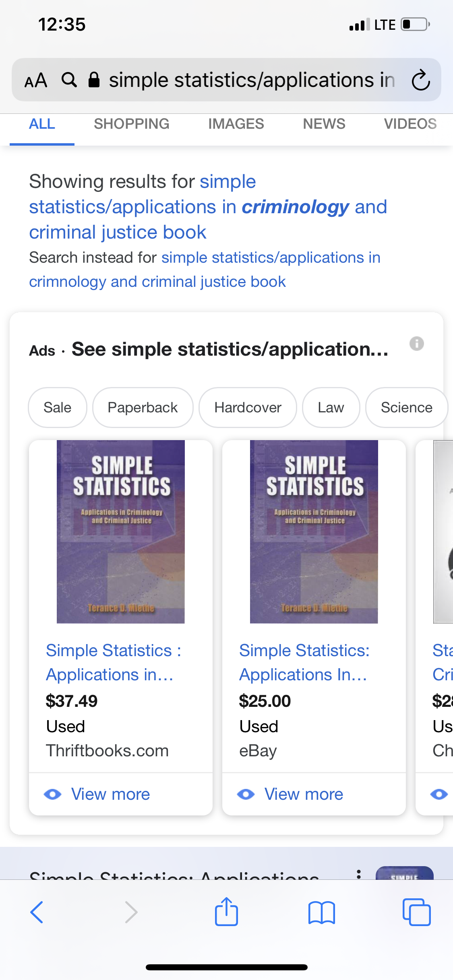Open Safari bookmarks book icon
The height and width of the screenshot is (980, 453).
[321, 912]
